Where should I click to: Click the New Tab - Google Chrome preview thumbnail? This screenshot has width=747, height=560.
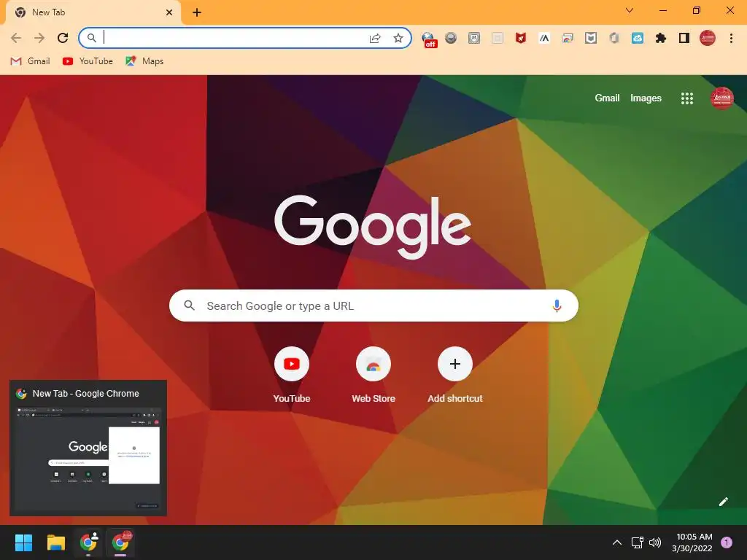(88, 448)
